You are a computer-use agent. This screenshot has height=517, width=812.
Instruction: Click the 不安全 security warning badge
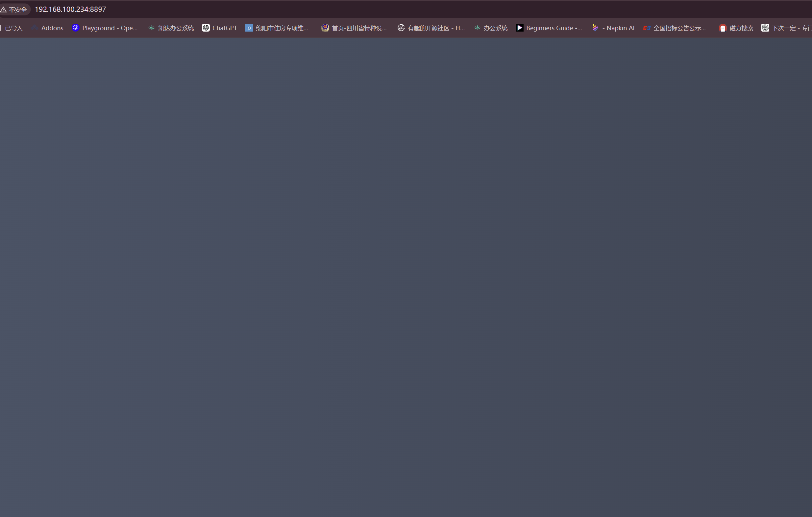pos(14,10)
